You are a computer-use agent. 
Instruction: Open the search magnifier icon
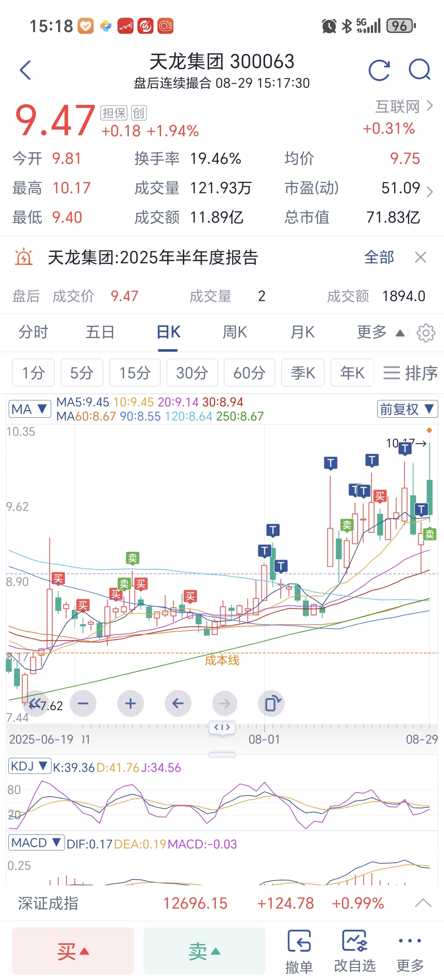click(420, 70)
